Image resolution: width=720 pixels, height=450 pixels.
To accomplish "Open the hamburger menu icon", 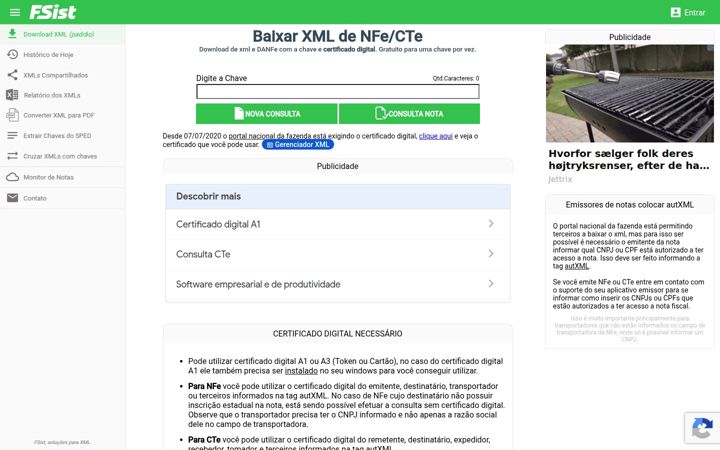I will 15,12.
